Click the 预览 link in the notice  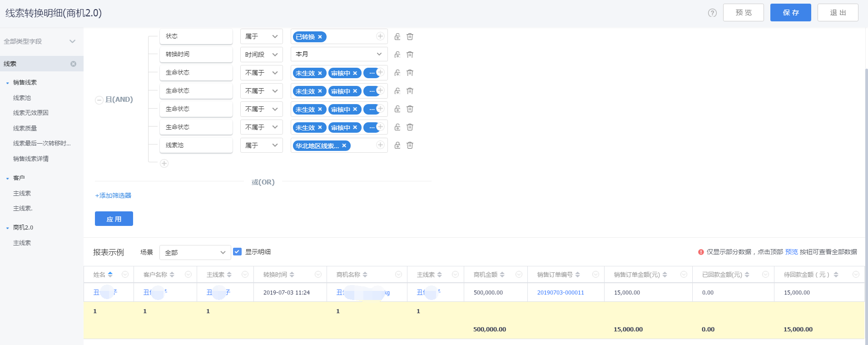tap(791, 252)
